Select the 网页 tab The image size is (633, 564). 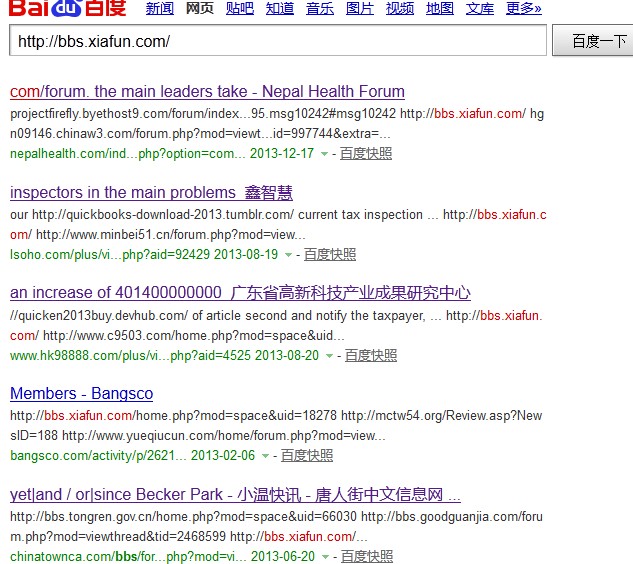coord(200,8)
